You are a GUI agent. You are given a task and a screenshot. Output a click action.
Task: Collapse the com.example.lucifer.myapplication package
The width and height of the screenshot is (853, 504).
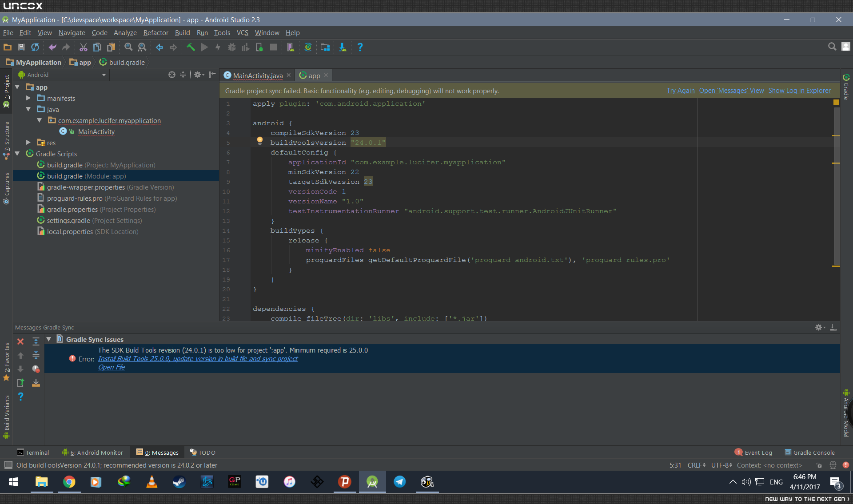pyautogui.click(x=40, y=120)
